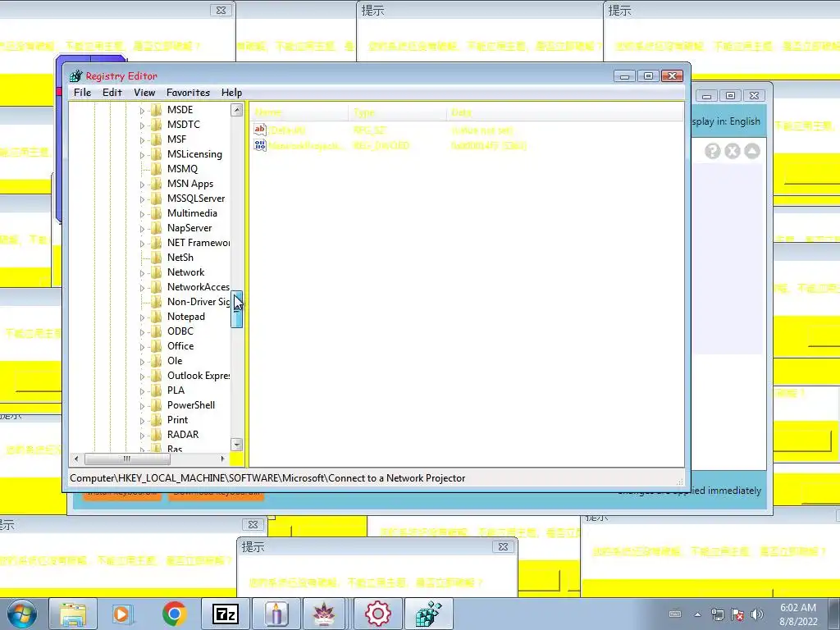Open the network tray icon
The width and height of the screenshot is (840, 630).
point(717,614)
